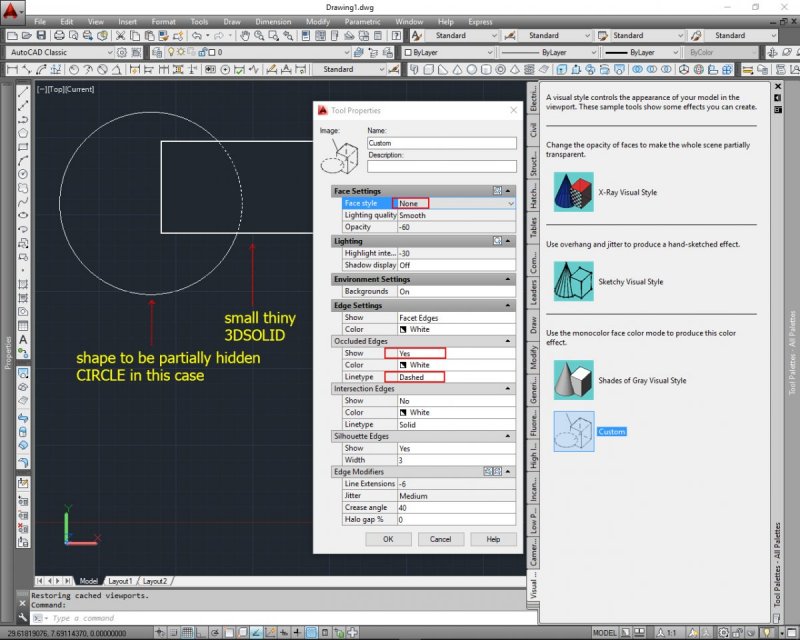
Task: Toggle MODEL space button in status bar
Action: pyautogui.click(x=604, y=633)
